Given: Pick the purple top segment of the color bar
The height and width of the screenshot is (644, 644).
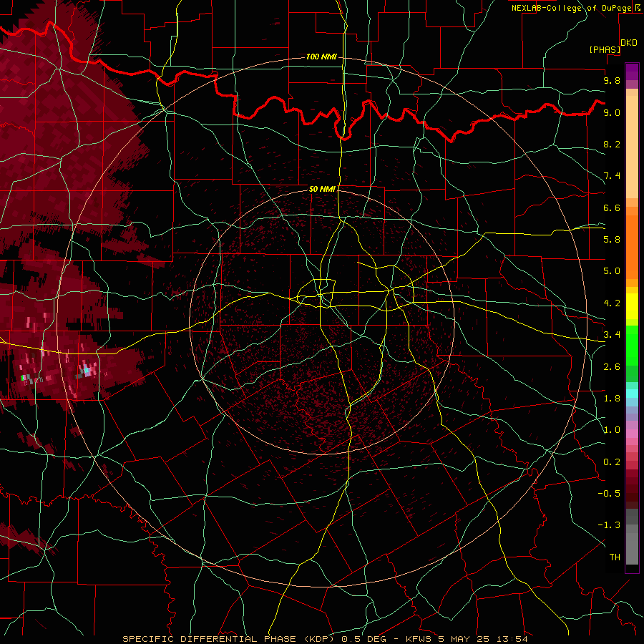Looking at the screenshot, I should (632, 72).
